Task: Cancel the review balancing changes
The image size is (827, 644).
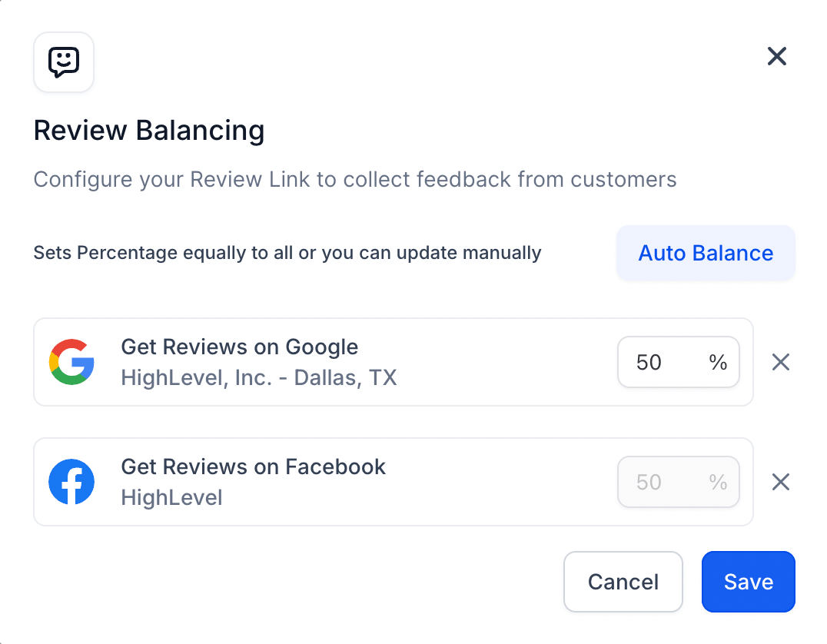Action: click(623, 582)
